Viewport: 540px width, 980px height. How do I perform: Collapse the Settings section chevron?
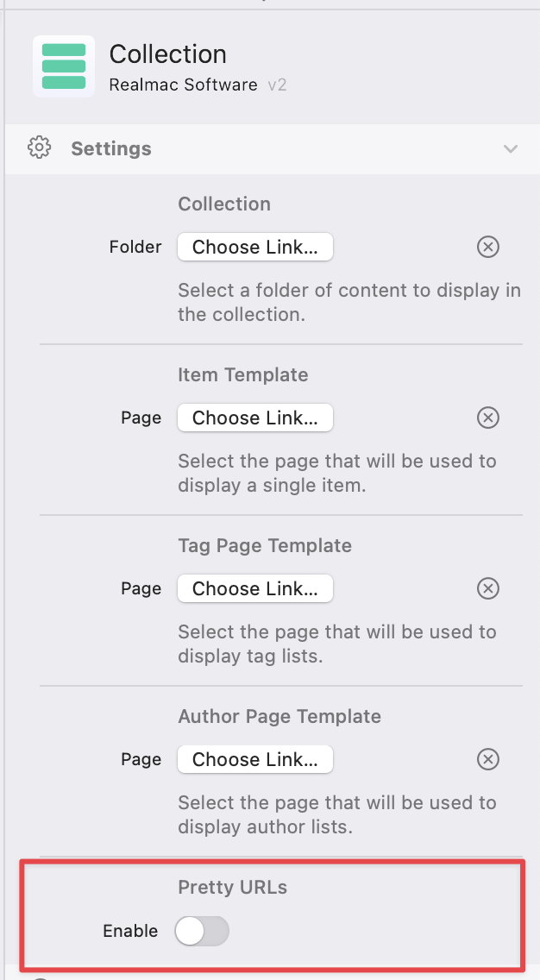click(x=511, y=148)
